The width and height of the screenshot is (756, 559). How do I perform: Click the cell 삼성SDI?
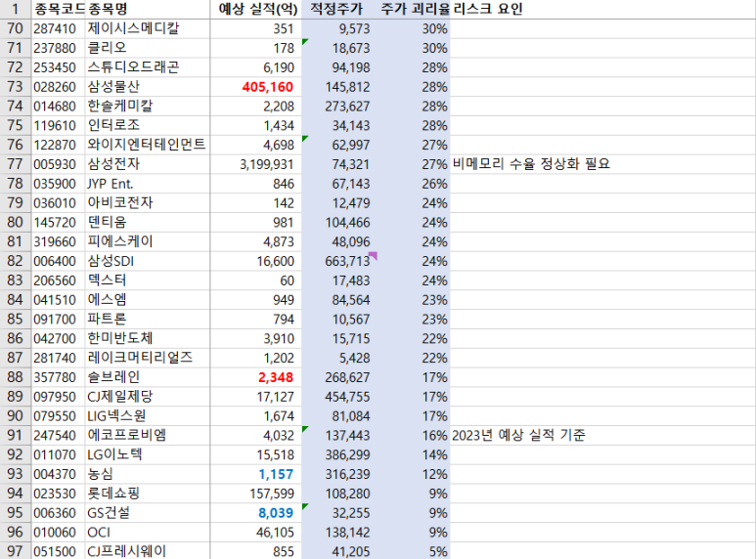(148, 261)
